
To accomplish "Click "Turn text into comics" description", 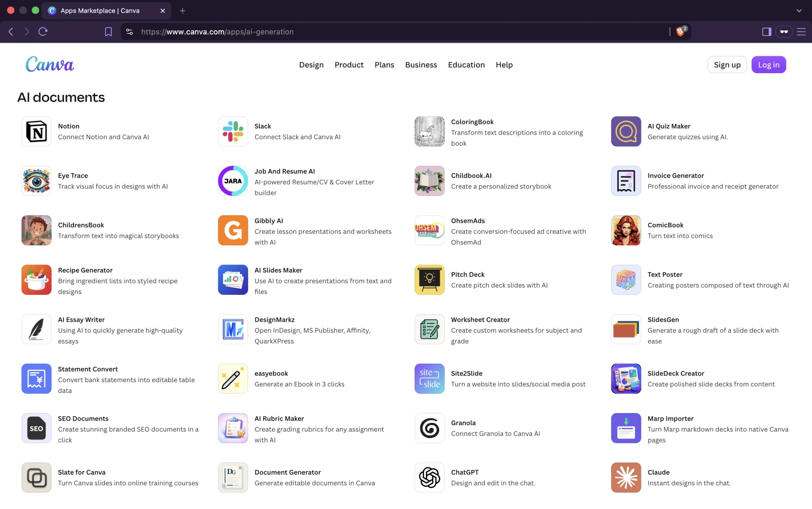I will [x=680, y=236].
